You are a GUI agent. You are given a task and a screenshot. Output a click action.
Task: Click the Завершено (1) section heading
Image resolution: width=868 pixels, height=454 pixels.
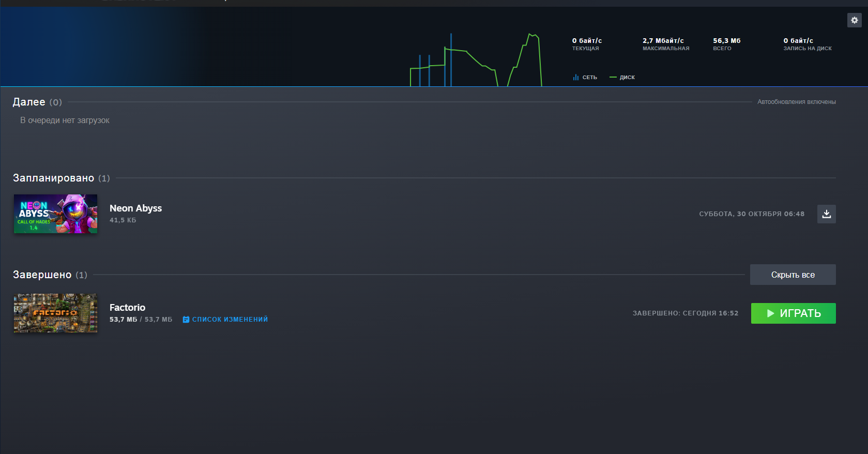pos(50,275)
